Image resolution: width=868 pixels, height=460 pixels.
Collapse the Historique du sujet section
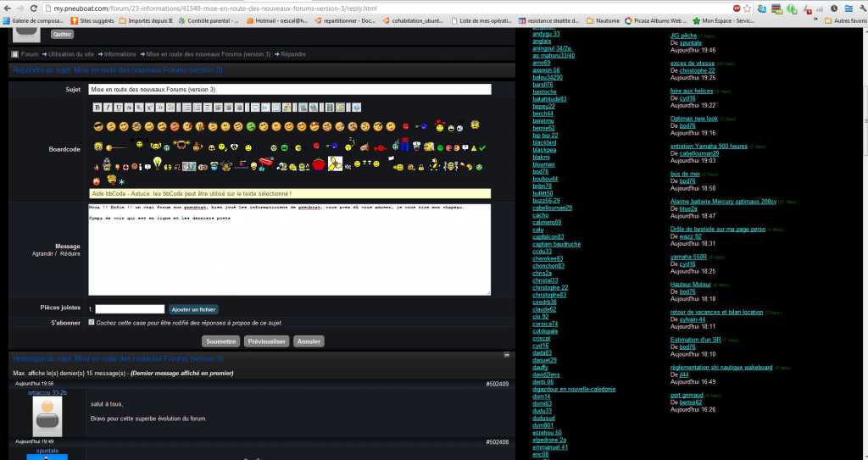pos(506,357)
